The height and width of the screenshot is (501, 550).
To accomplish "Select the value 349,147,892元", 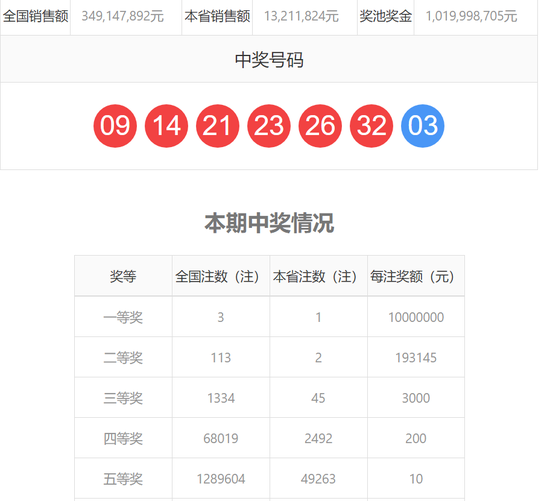I will (x=123, y=16).
